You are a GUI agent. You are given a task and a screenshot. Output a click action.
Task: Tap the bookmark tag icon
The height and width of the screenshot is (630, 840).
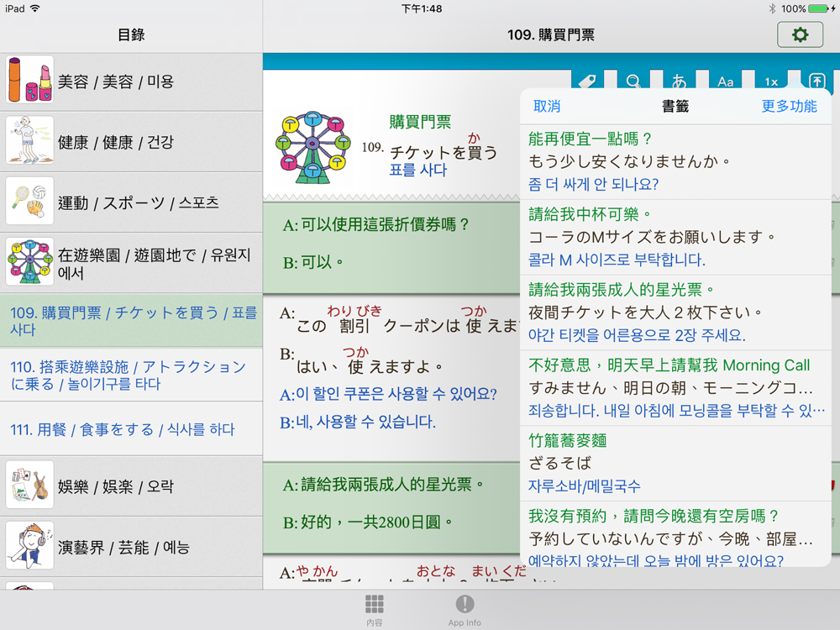588,81
